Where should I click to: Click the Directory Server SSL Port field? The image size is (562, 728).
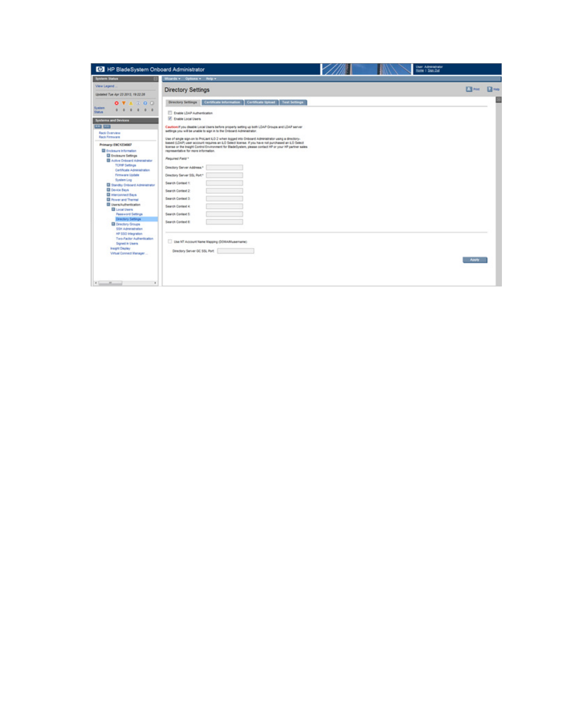pyautogui.click(x=224, y=175)
